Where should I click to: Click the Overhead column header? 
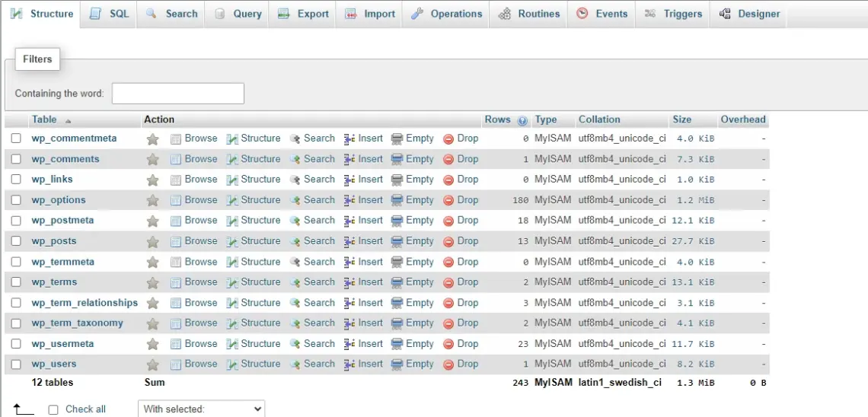tap(743, 119)
